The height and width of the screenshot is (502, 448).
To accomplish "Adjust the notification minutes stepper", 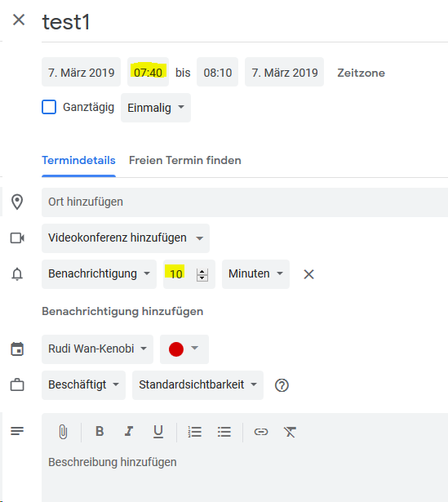I will pos(202,275).
